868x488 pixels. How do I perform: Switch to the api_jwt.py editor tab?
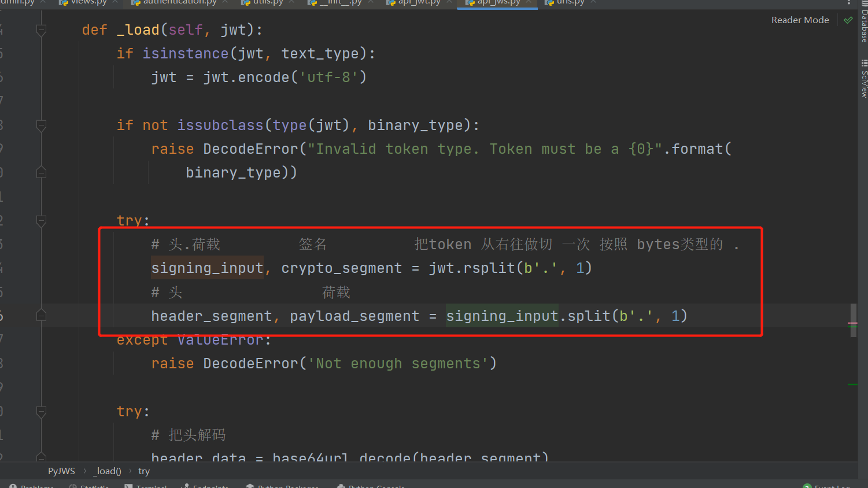[419, 3]
